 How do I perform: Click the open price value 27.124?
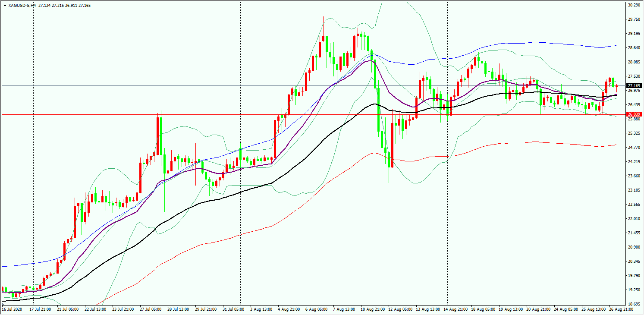pyautogui.click(x=44, y=6)
